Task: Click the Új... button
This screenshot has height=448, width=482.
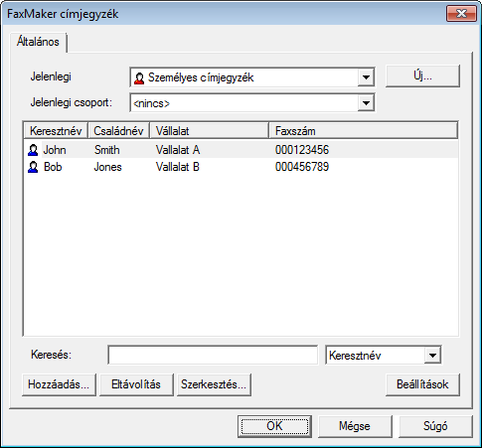Action: 422,76
